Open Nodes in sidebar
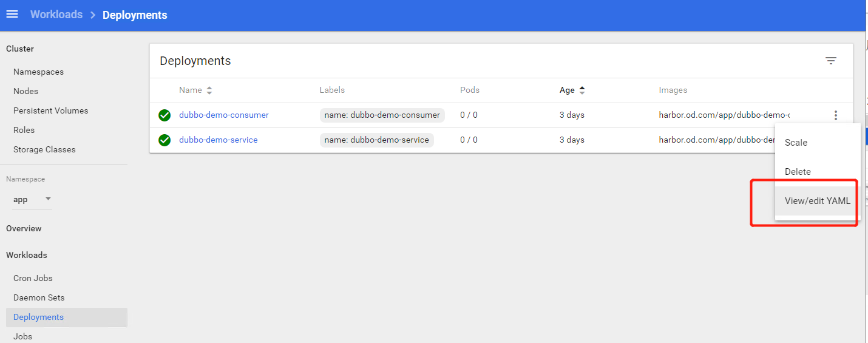This screenshot has height=343, width=868. coord(25,91)
